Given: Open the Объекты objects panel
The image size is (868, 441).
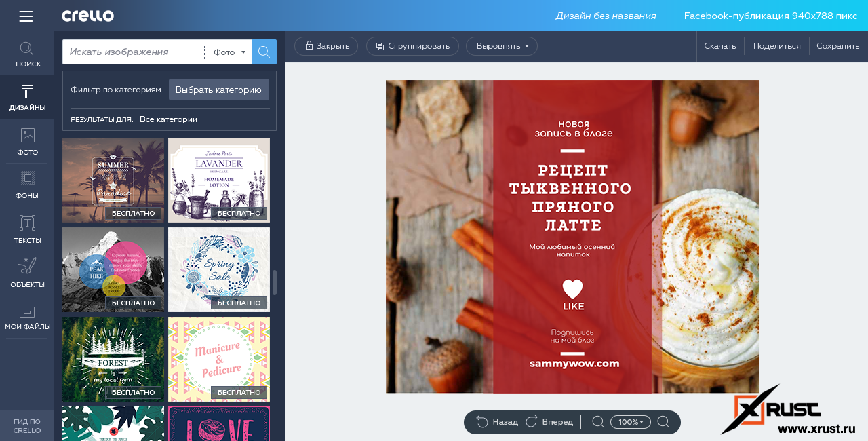Looking at the screenshot, I should (x=27, y=273).
